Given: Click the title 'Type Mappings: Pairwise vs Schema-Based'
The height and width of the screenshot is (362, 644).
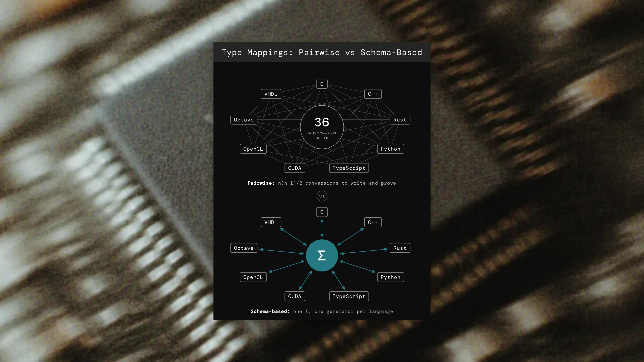Looking at the screenshot, I should [322, 52].
